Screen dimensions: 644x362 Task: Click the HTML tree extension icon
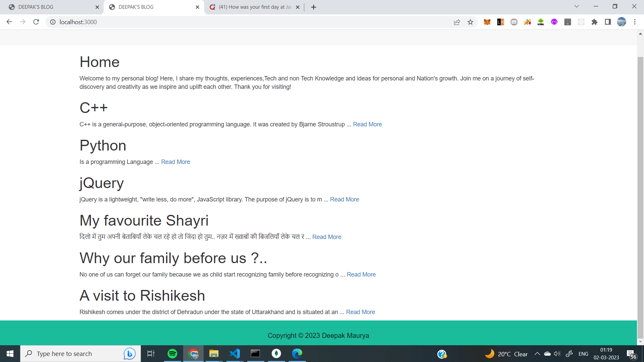pyautogui.click(x=541, y=22)
